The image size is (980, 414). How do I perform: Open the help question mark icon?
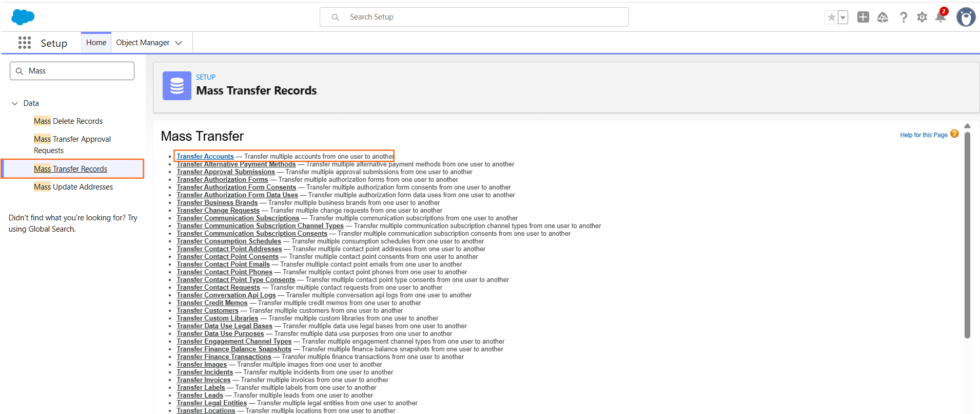tap(903, 17)
